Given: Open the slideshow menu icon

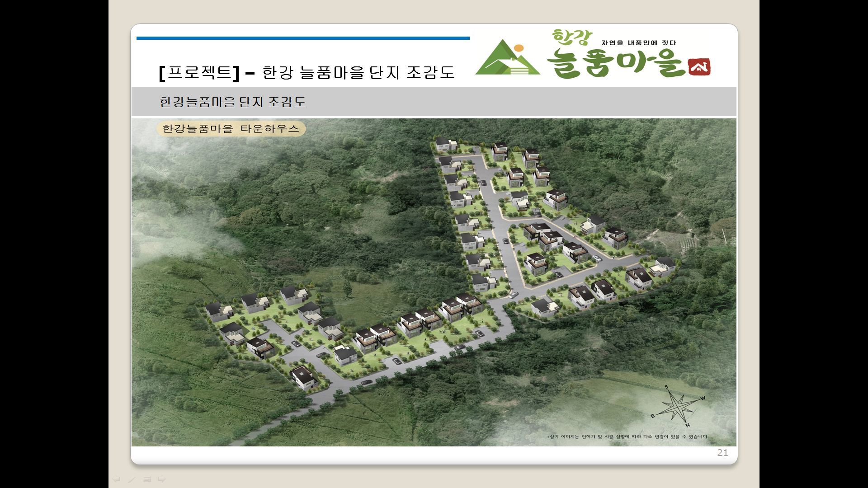Looking at the screenshot, I should click(x=147, y=479).
